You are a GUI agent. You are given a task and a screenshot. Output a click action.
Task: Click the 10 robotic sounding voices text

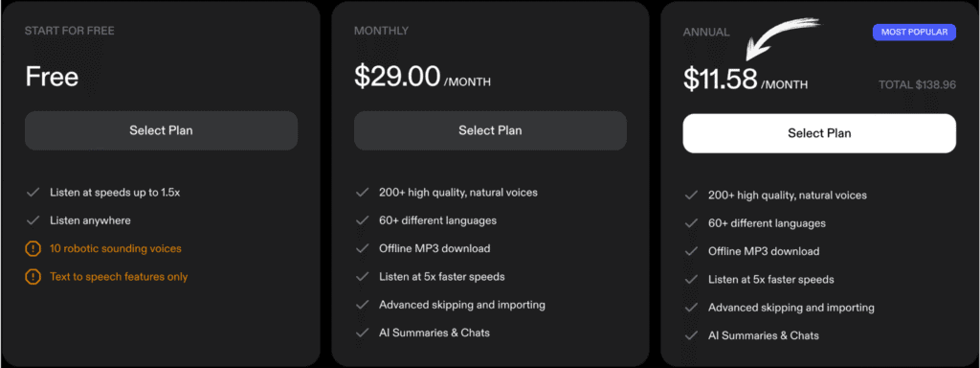[116, 248]
